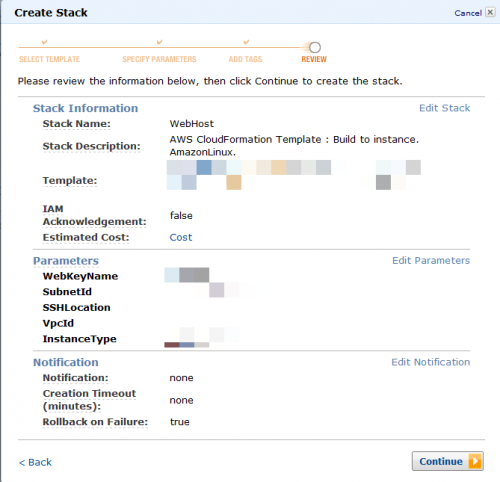Click the Cancel link
The image size is (500, 482).
pyautogui.click(x=468, y=13)
